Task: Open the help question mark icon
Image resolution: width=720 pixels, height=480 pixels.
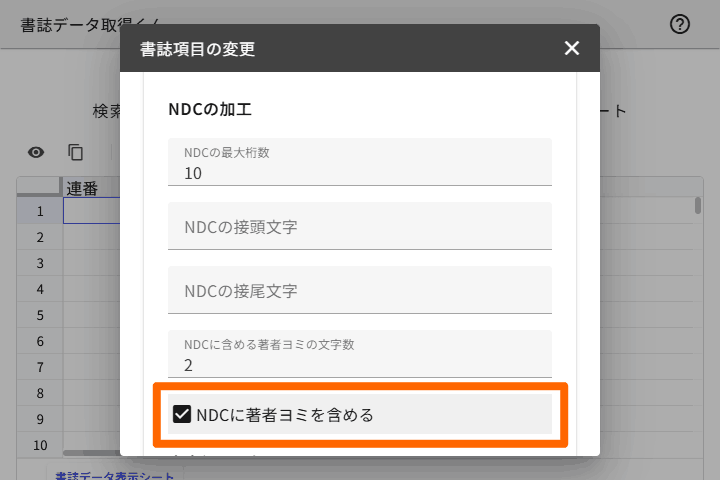Action: tap(680, 24)
